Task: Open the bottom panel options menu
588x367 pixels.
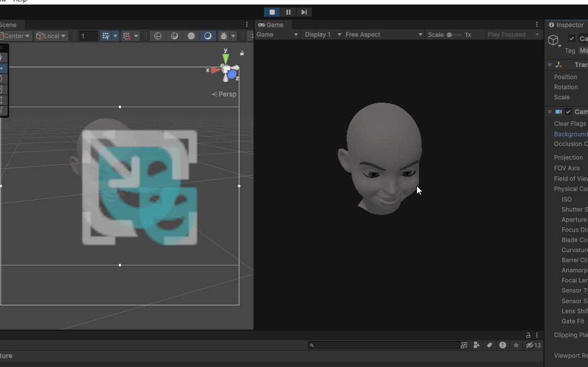Action: tap(536, 335)
